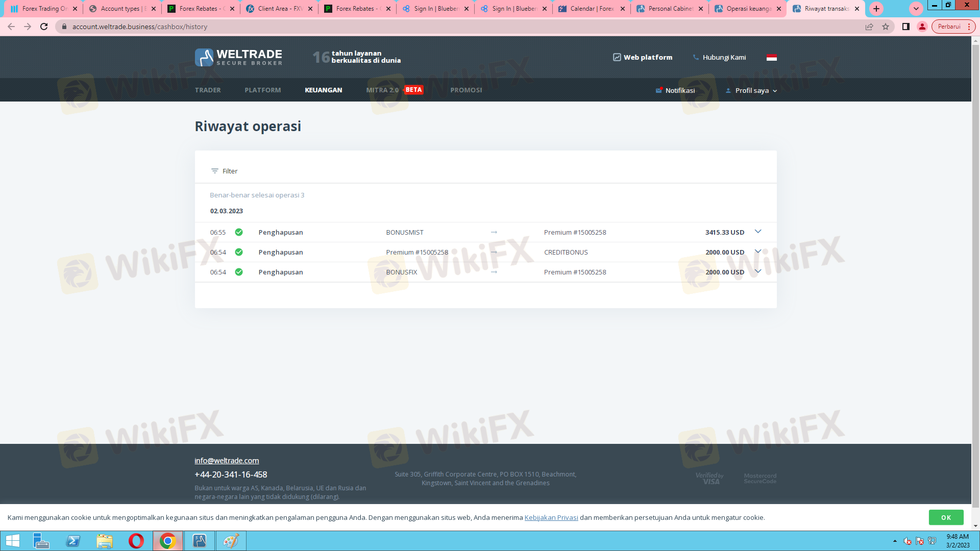Switch to the Personal Cabinet tab
980x551 pixels.
pos(670,9)
